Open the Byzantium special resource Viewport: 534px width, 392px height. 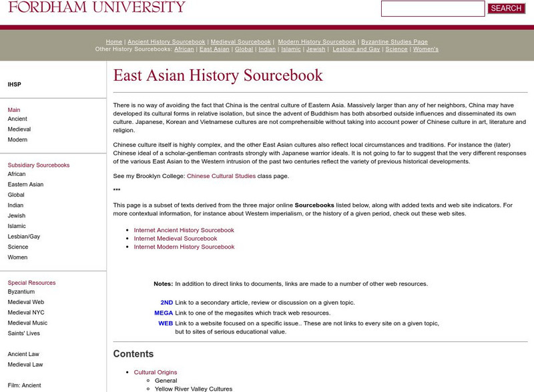click(x=21, y=292)
